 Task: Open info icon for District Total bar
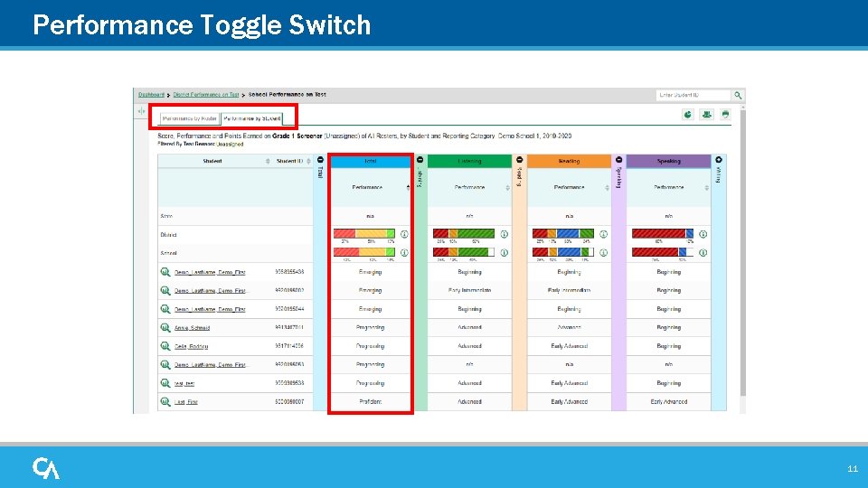[404, 234]
